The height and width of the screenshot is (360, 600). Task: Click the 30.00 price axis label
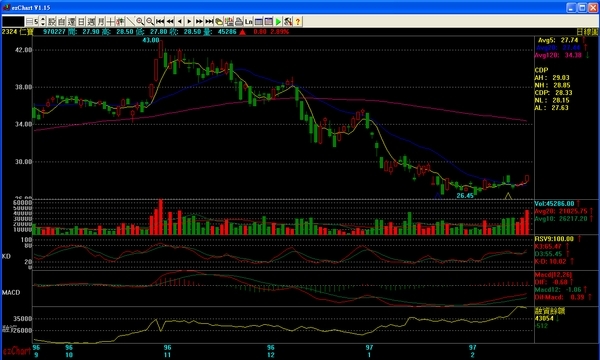pos(23,161)
